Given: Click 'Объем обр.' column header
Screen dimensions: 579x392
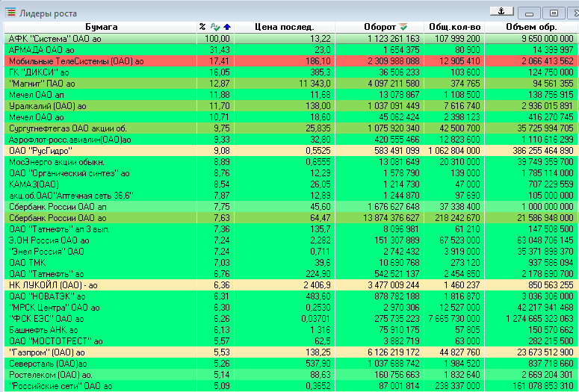Looking at the screenshot, I should [x=530, y=27].
